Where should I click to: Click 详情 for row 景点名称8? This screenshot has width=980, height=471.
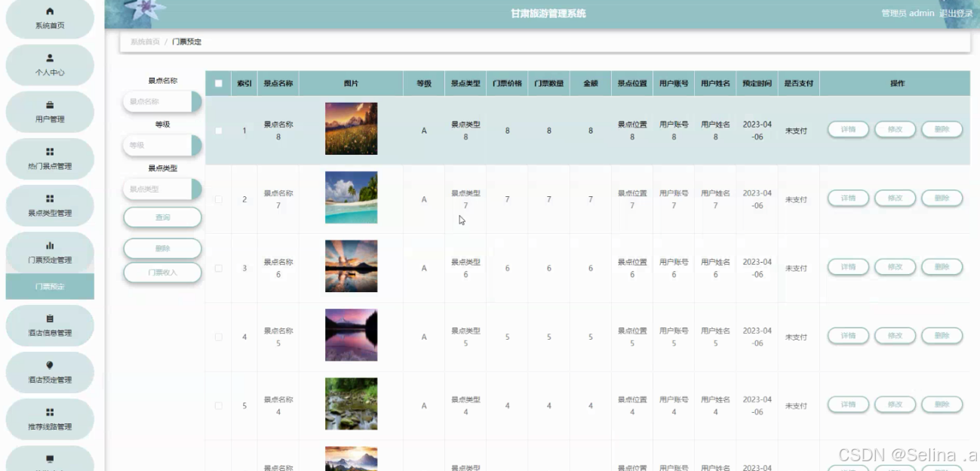[848, 130]
